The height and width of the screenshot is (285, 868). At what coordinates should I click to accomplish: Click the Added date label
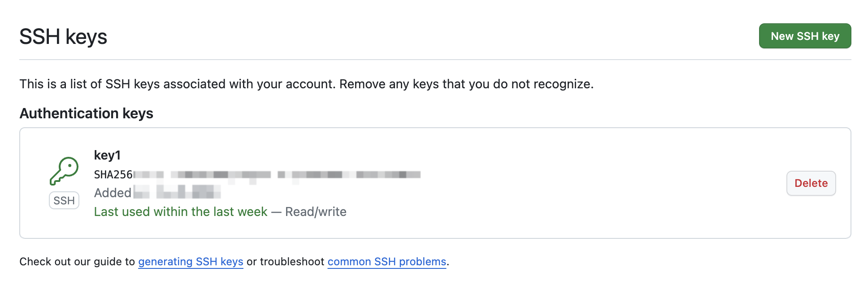coord(113,193)
